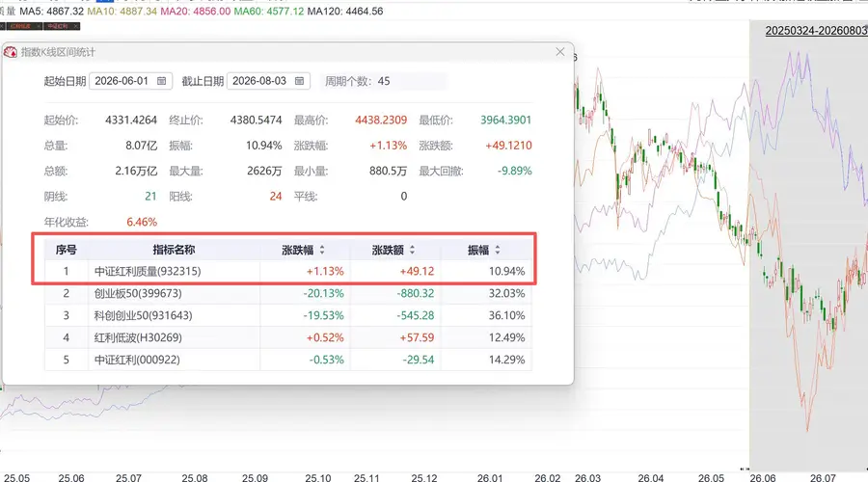The width and height of the screenshot is (868, 482).
Task: Click the 最小量 value 880.5万
Action: 388,171
